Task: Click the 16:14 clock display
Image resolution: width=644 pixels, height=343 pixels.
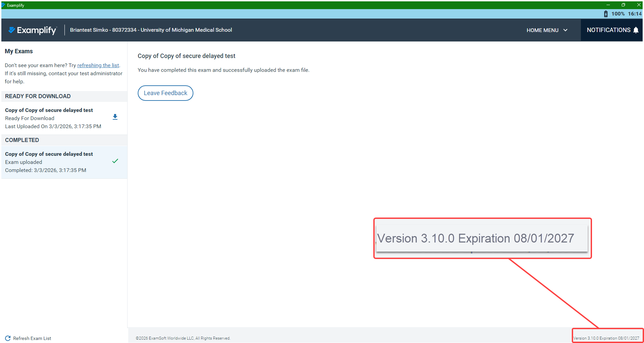Action: [635, 14]
